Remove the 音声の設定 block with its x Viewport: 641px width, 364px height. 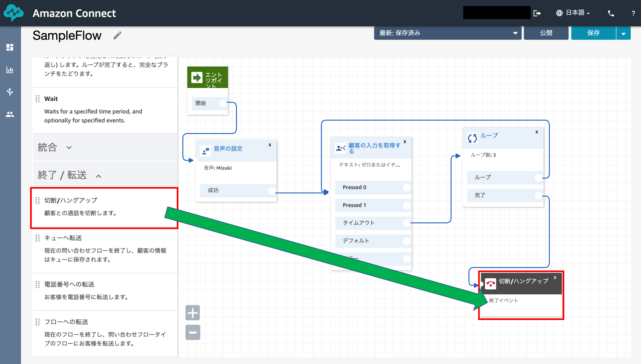click(270, 145)
